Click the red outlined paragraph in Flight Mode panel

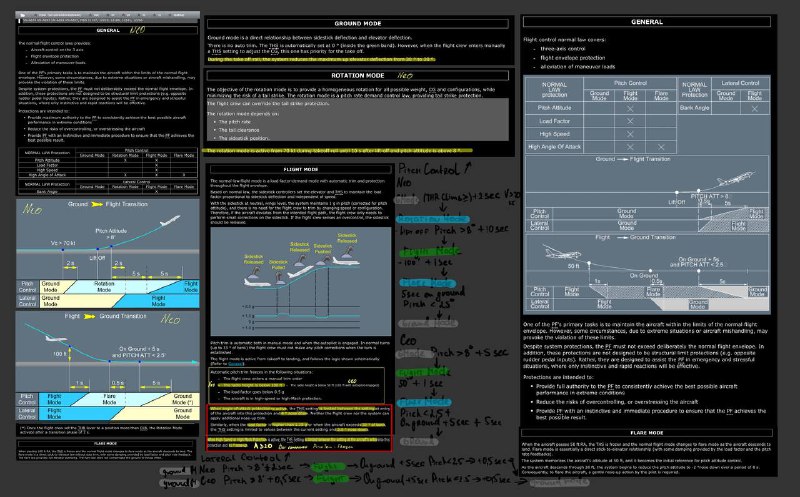(x=299, y=428)
